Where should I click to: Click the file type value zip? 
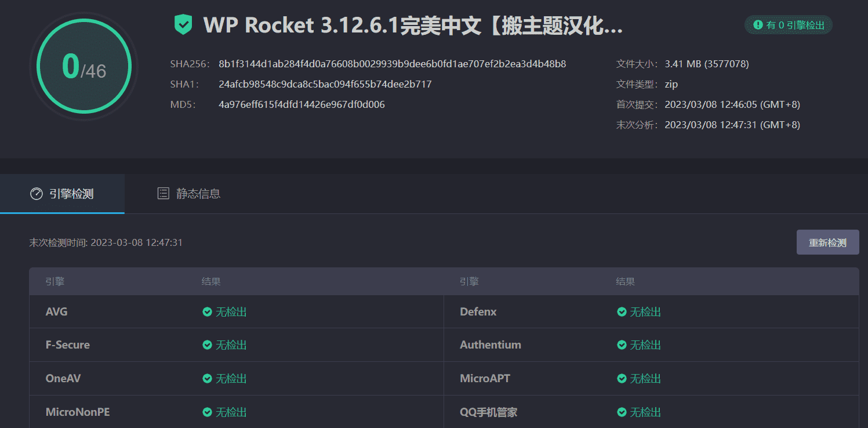pyautogui.click(x=671, y=84)
